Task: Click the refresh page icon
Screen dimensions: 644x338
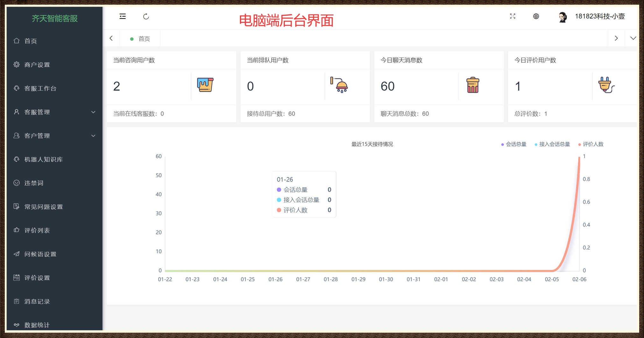Action: 146,17
